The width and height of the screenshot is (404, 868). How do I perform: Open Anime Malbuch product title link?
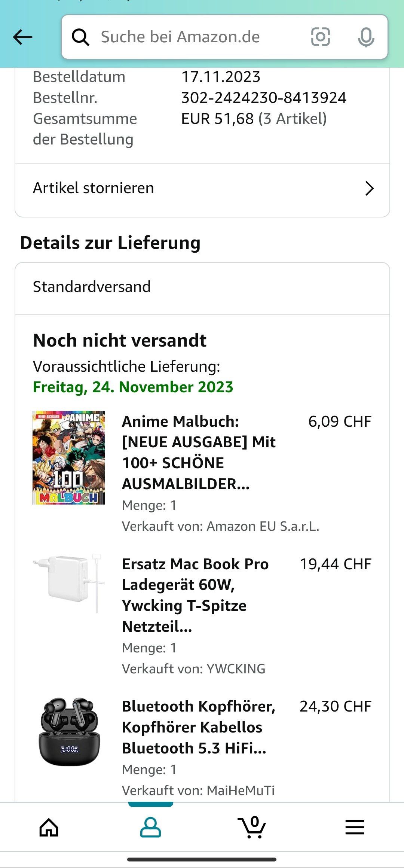tap(199, 453)
